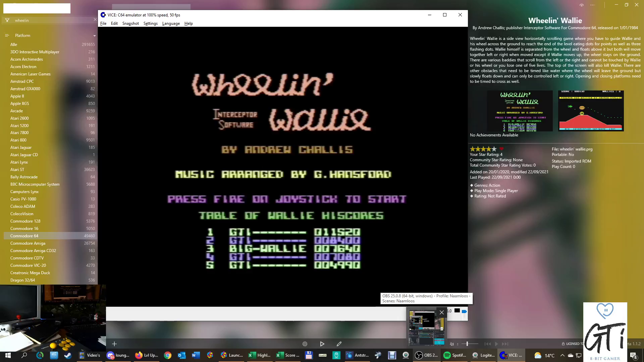Adjust the music volume slider
The image size is (644, 362).
(x=467, y=344)
